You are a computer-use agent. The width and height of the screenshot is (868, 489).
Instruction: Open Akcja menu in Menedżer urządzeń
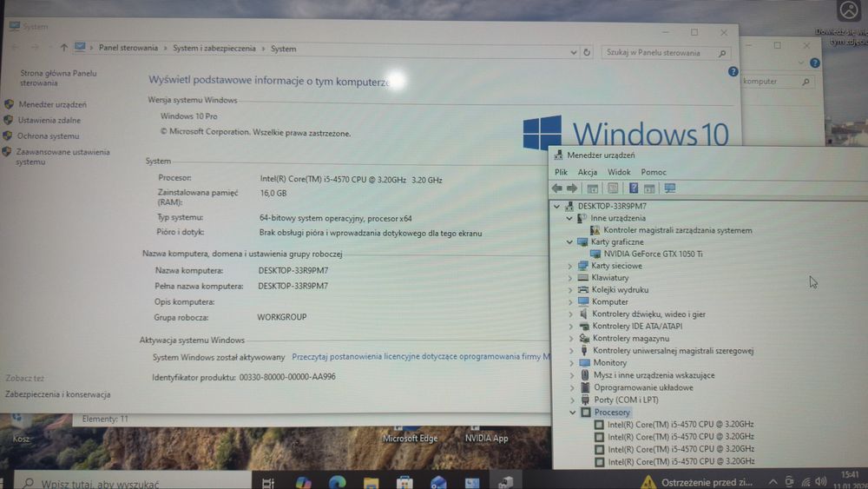coord(588,172)
